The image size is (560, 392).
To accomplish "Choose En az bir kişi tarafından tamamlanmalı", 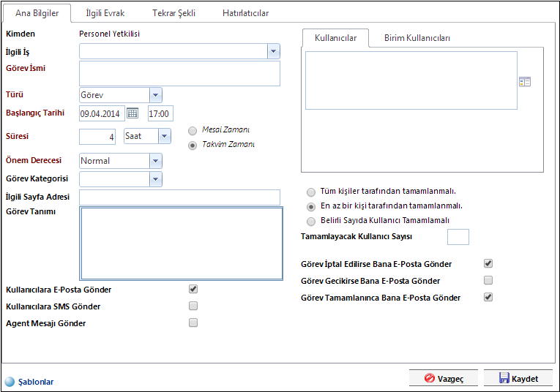I will (x=311, y=207).
